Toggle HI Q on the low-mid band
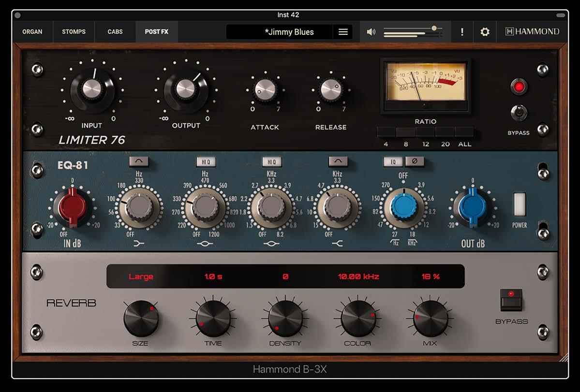This screenshot has width=580, height=392. click(206, 162)
